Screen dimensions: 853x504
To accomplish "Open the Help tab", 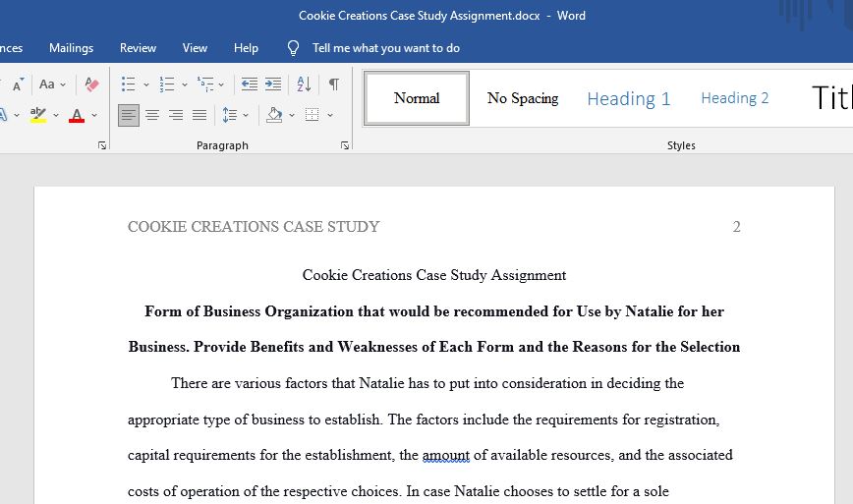I will pos(246,48).
